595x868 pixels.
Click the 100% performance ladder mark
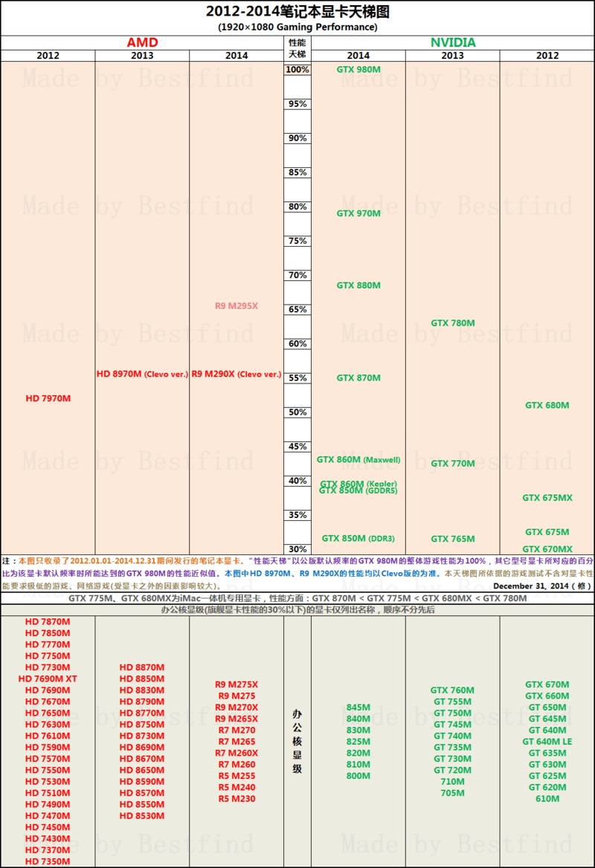click(x=297, y=69)
